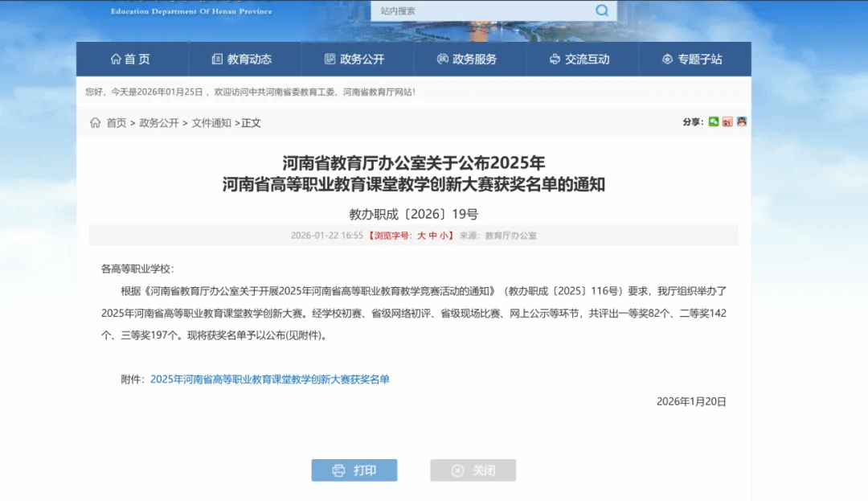Click 政务公开 in the breadcrumb path
Screen dimensions: 868x501
pos(159,123)
